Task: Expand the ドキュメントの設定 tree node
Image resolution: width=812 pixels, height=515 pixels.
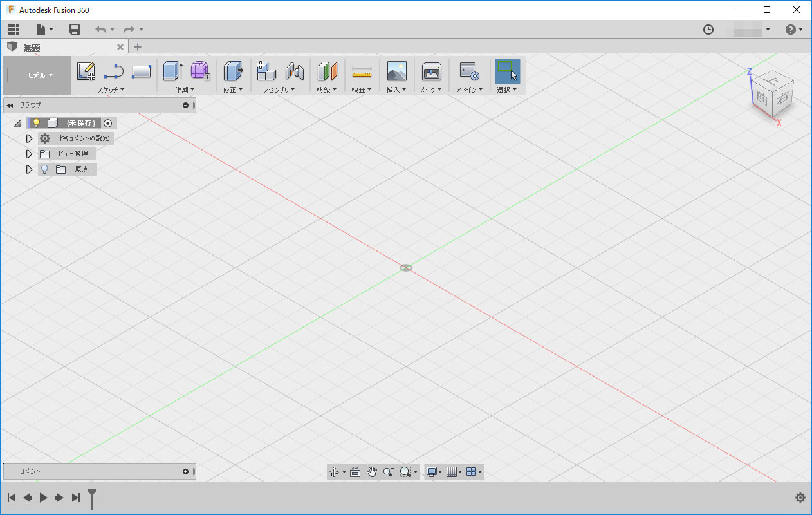Action: point(29,138)
